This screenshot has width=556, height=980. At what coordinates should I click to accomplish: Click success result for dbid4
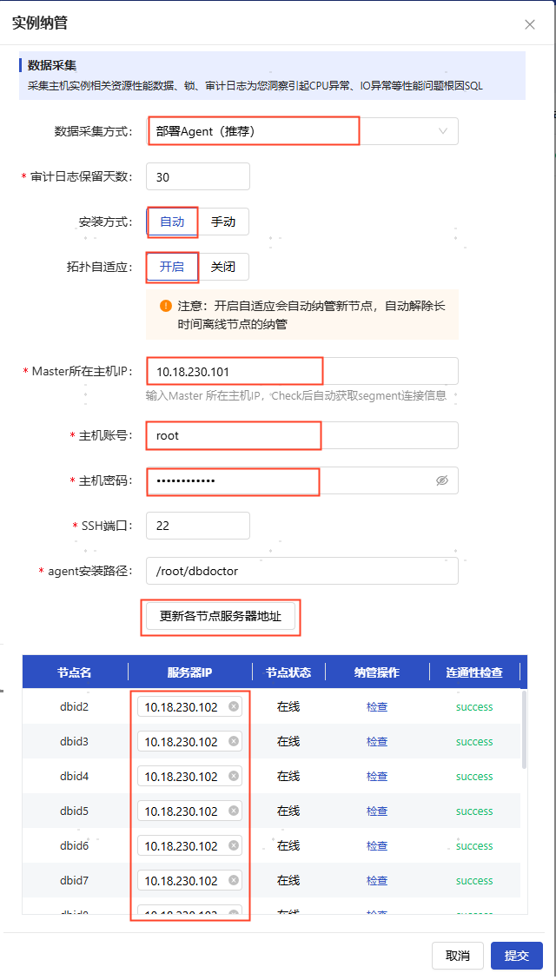coord(474,776)
